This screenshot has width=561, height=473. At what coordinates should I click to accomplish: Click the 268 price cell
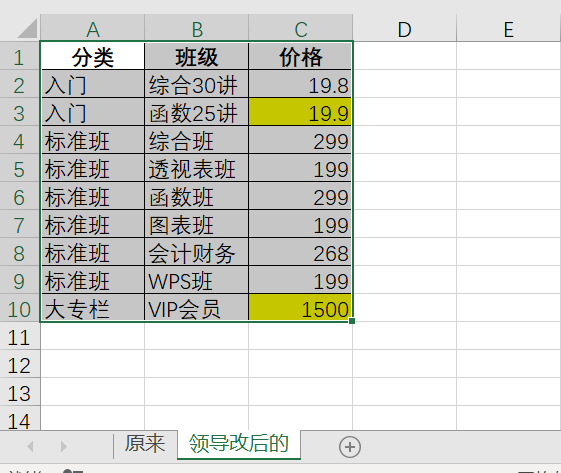tap(301, 252)
